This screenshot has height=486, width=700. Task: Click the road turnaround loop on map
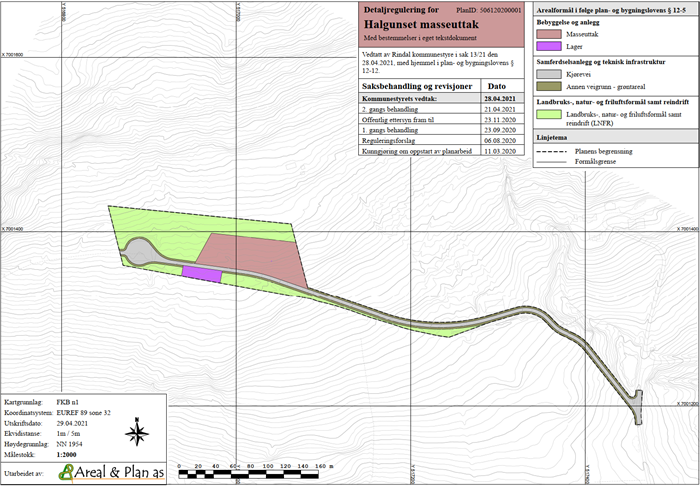click(137, 250)
